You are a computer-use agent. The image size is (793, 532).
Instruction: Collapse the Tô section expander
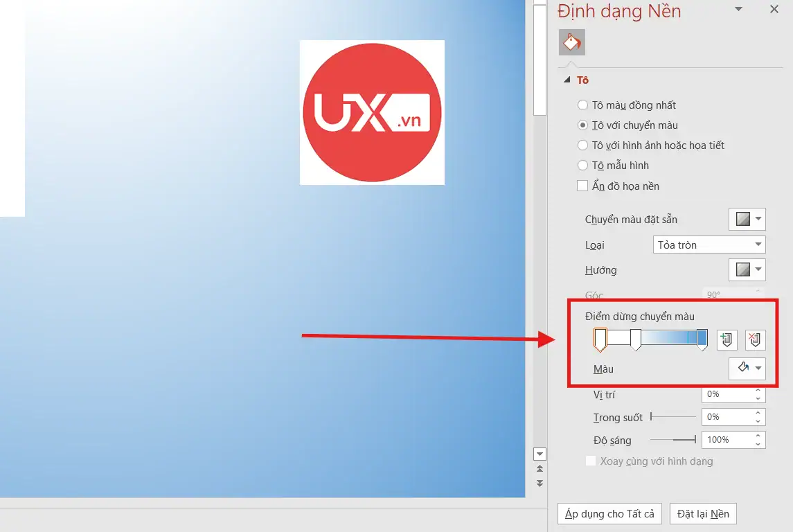click(567, 80)
